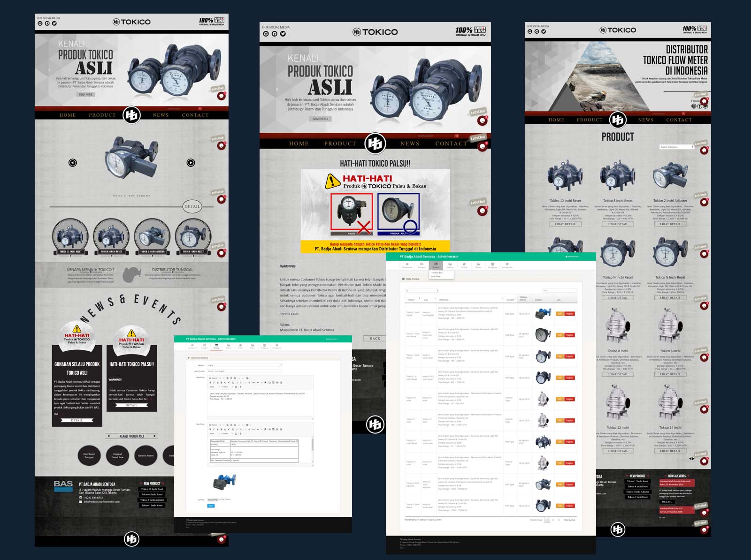Toggle Italic in the first editor of the edit form
This screenshot has height=560, width=751.
pos(214,383)
